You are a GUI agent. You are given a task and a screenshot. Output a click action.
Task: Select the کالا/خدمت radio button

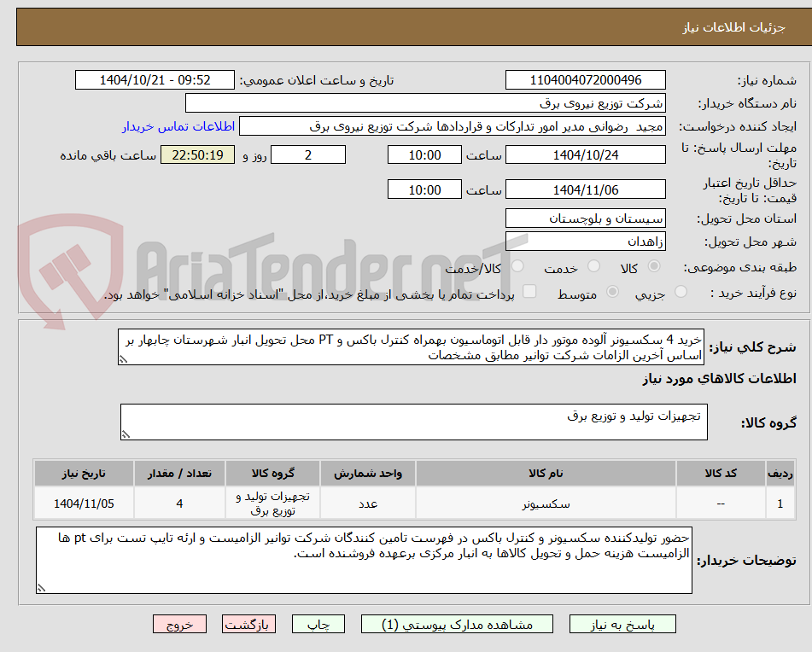(517, 267)
